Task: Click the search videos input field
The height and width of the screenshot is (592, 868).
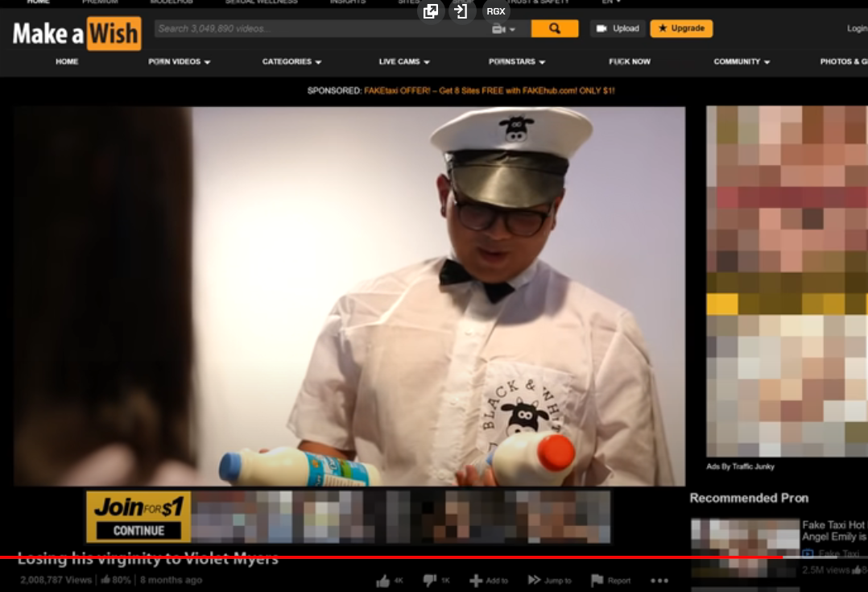Action: click(x=323, y=29)
